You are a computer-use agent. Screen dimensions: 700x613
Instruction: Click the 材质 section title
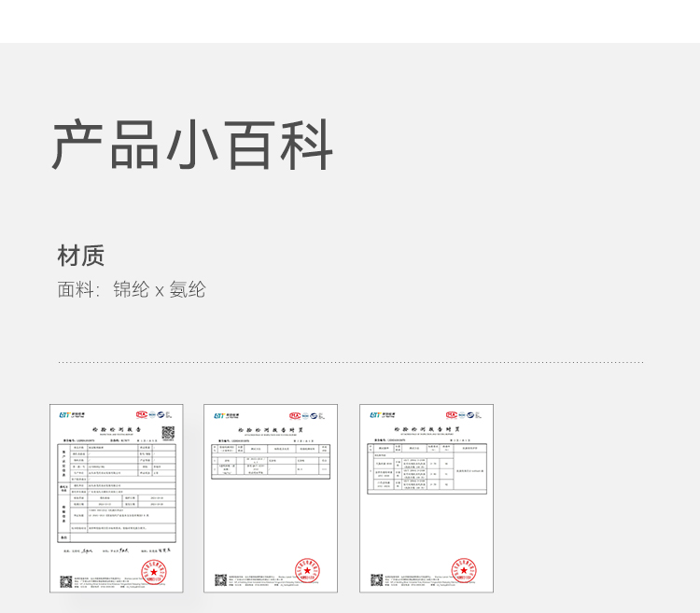pyautogui.click(x=81, y=256)
